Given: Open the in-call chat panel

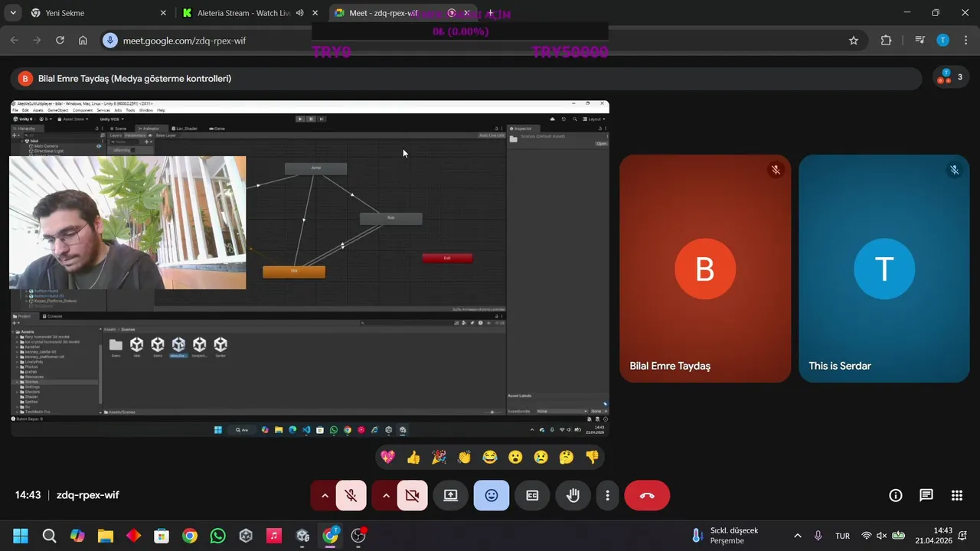Looking at the screenshot, I should (926, 495).
